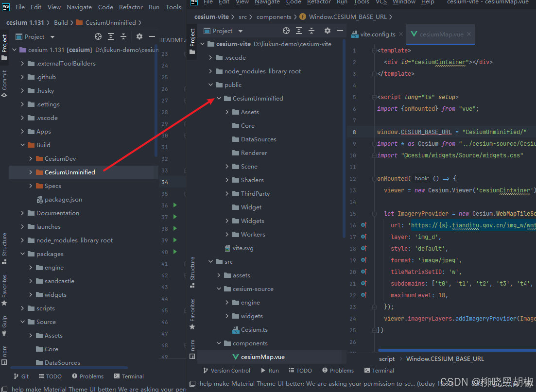Click run gutter arrow on line 36

(175, 205)
